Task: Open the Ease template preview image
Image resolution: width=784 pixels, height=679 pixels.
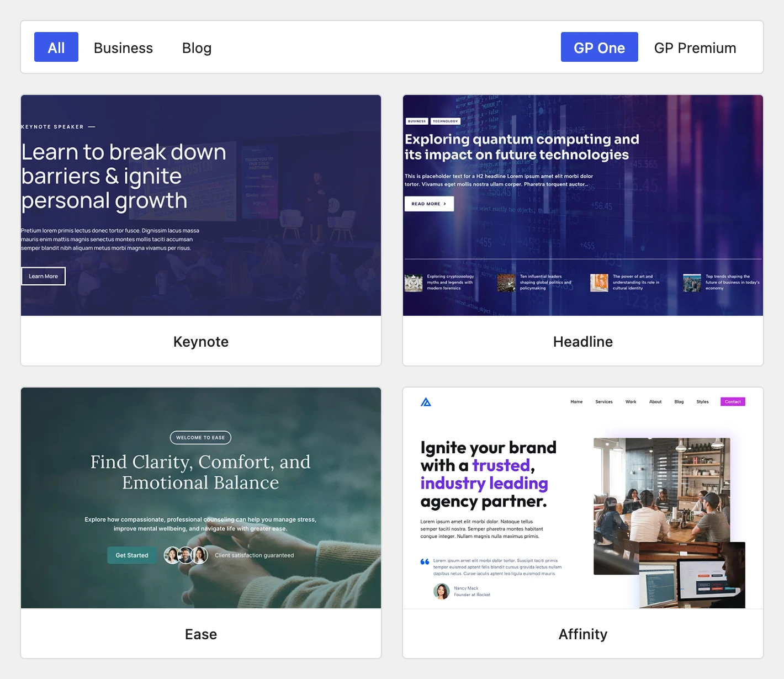Action: [201, 498]
